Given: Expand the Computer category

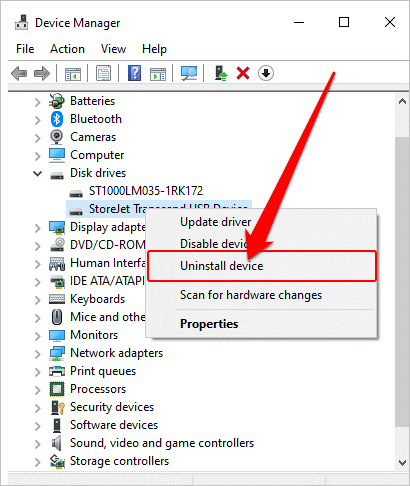Looking at the screenshot, I should [37, 156].
